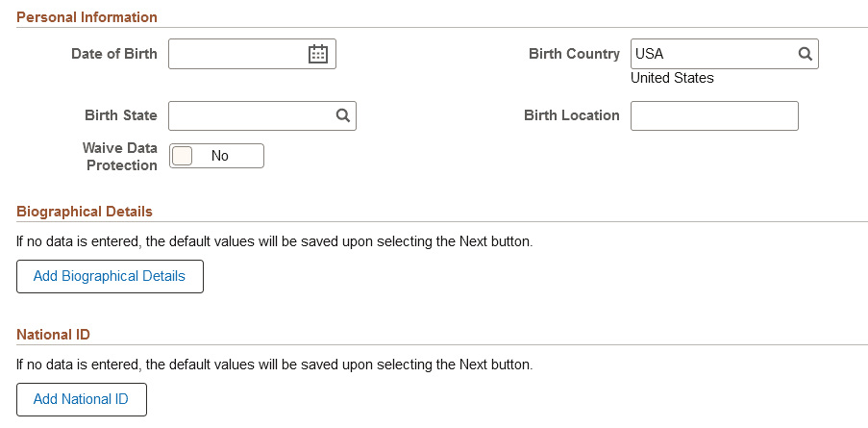Click the Date of Birth label
868x428 pixels.
(113, 54)
